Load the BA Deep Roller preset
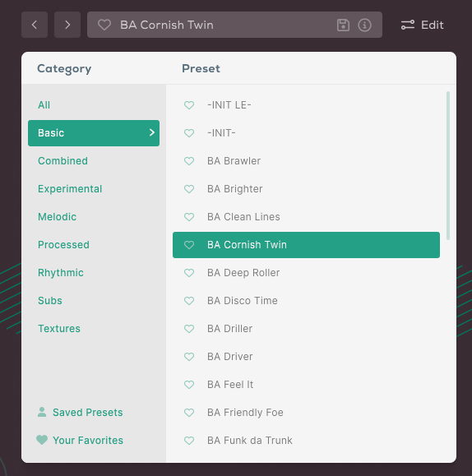 click(243, 273)
